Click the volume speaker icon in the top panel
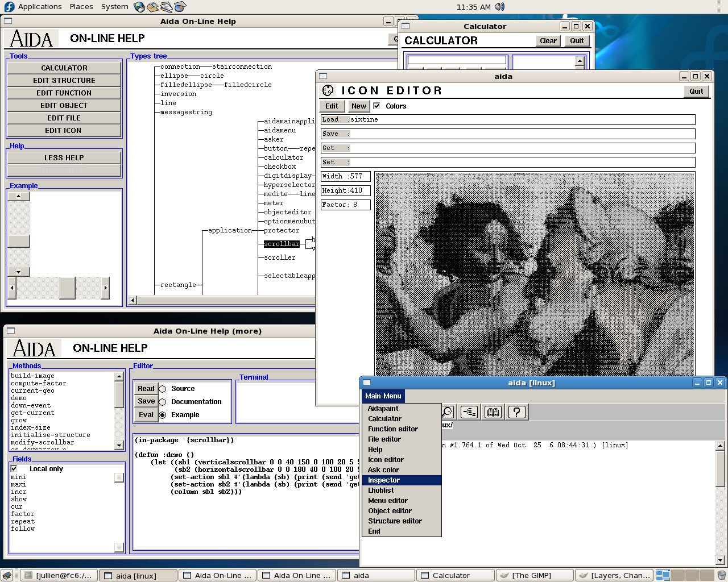Viewport: 728px width, 582px height. (499, 7)
